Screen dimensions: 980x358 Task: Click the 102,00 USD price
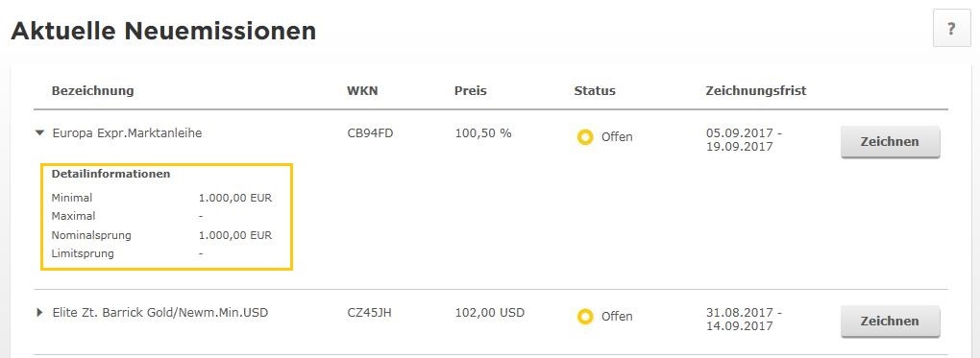click(490, 312)
